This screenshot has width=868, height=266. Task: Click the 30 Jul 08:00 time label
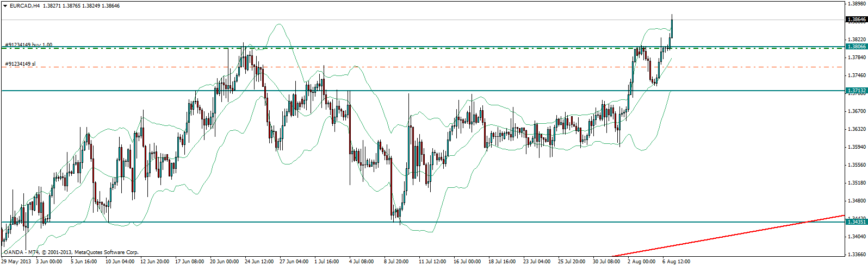point(607,262)
